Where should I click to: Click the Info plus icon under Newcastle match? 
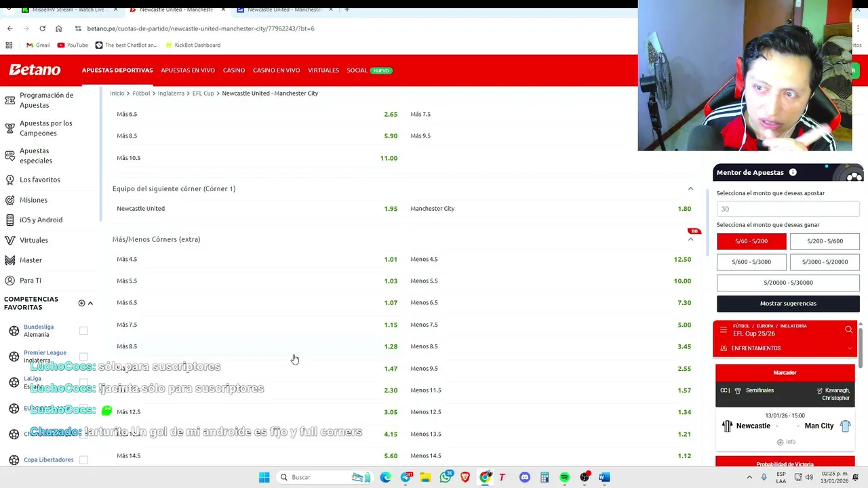[780, 442]
